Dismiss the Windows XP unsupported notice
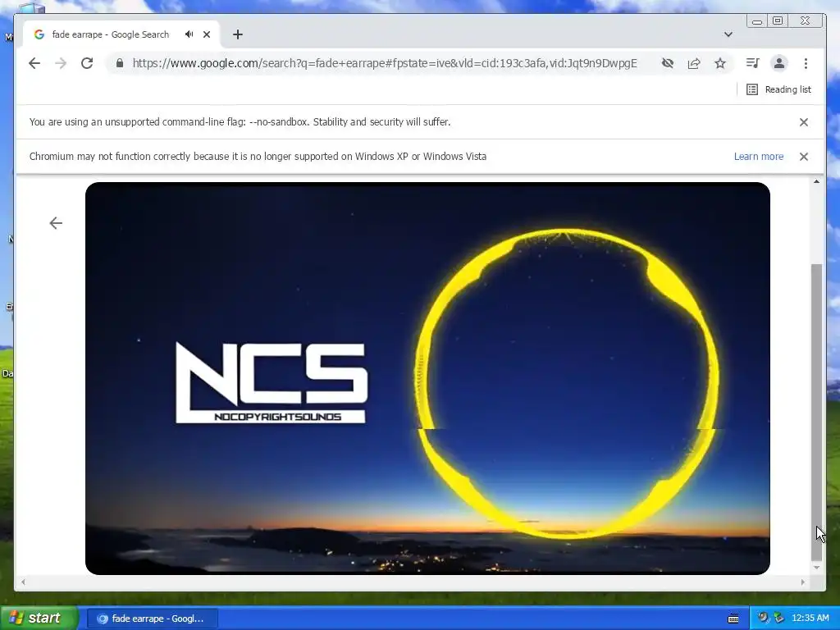The height and width of the screenshot is (630, 840). 804,157
